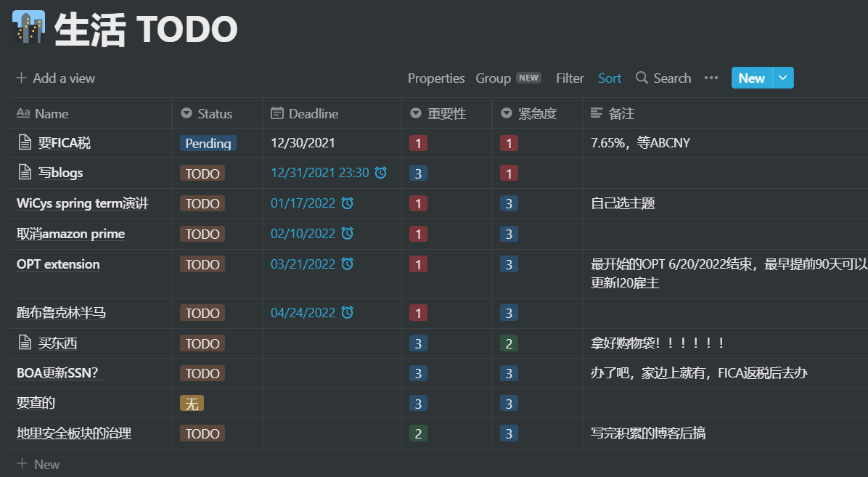868x477 pixels.
Task: Click the blue New button
Action: [751, 78]
